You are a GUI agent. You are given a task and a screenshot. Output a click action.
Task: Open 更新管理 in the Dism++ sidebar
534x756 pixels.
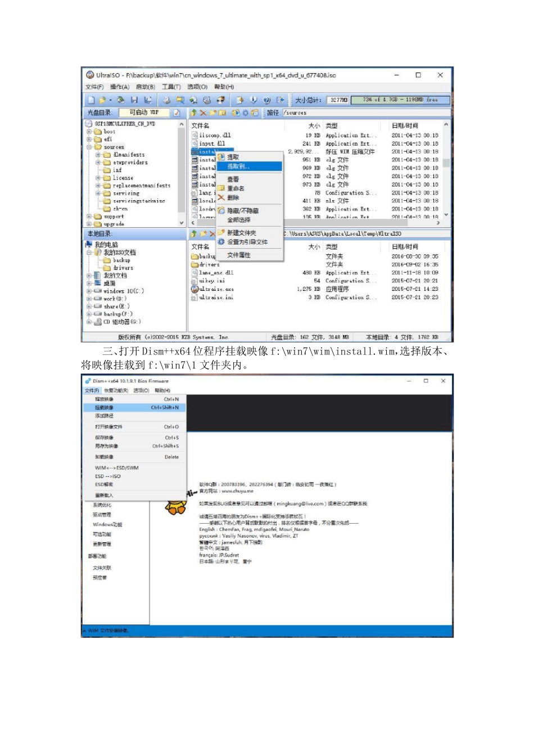(x=102, y=544)
